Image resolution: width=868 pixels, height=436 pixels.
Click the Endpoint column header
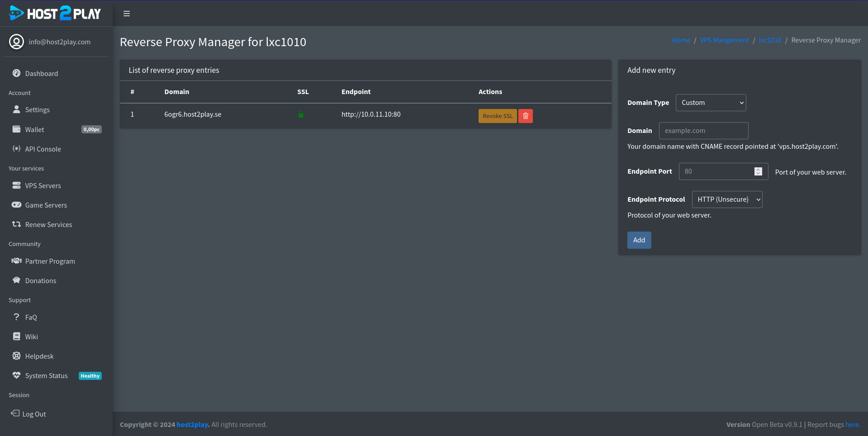[x=356, y=92]
